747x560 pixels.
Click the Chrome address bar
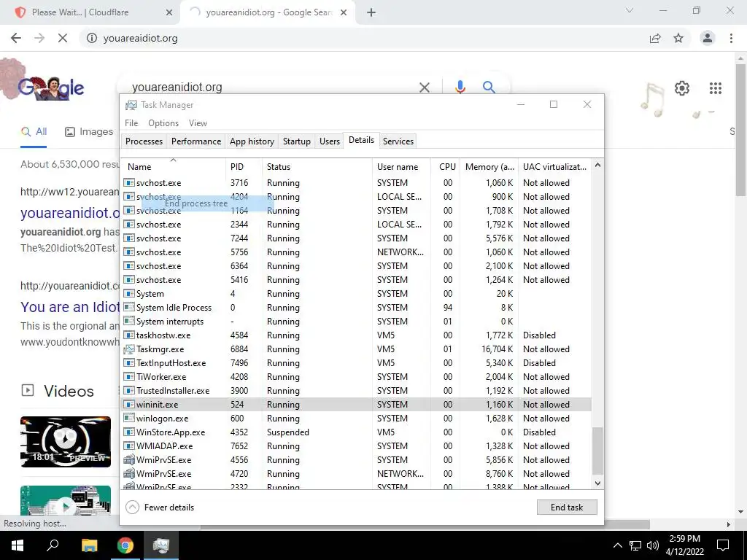coord(362,38)
